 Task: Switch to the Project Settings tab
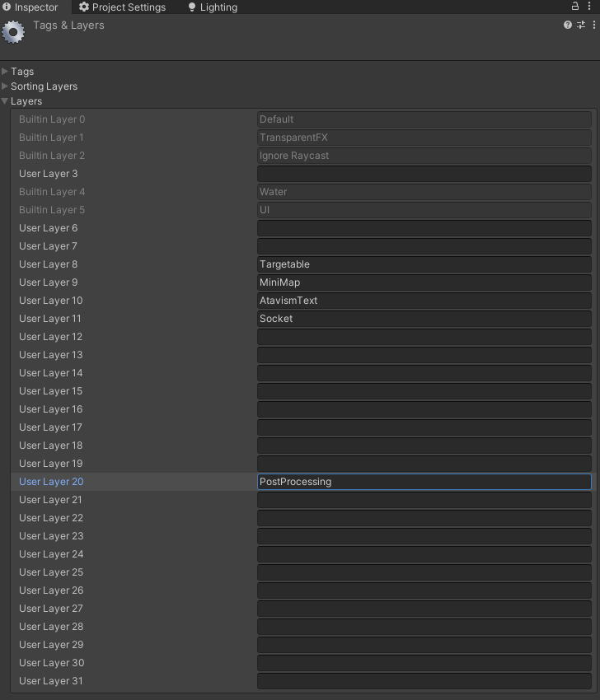tap(122, 7)
